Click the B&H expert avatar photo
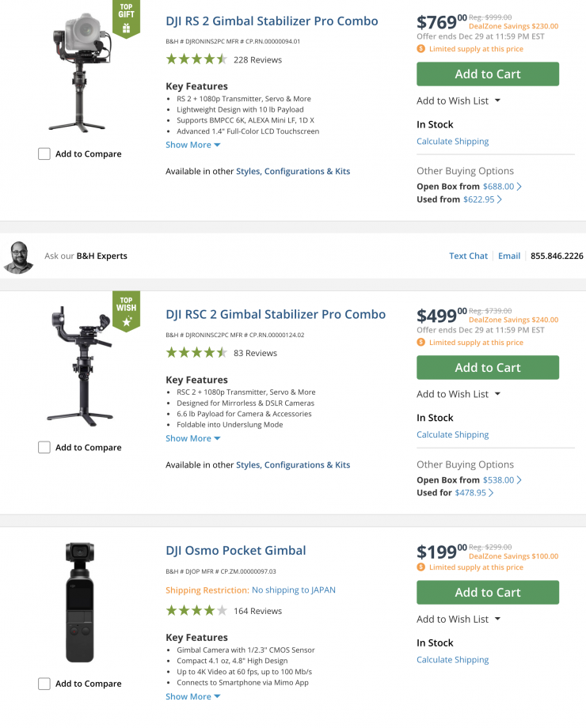 click(18, 256)
